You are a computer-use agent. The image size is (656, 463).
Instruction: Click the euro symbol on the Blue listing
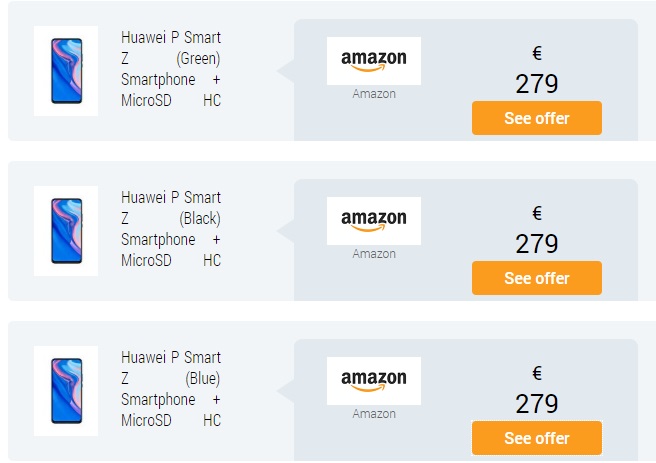pyautogui.click(x=537, y=373)
